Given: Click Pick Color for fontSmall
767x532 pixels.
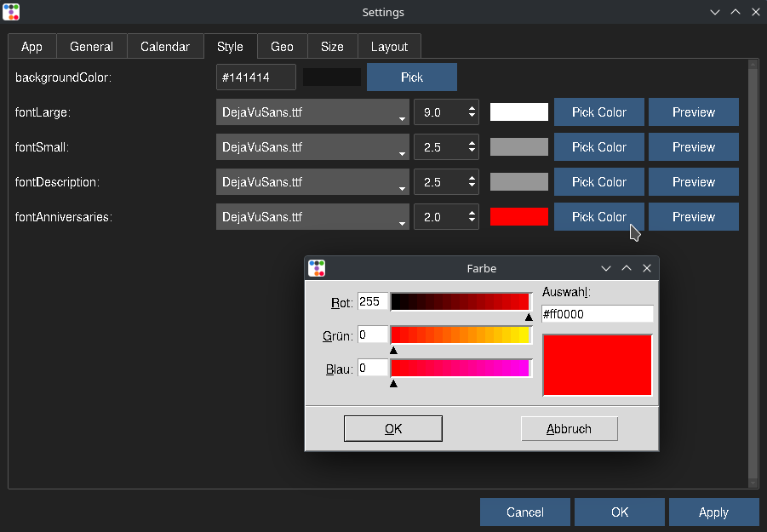Looking at the screenshot, I should [x=599, y=146].
